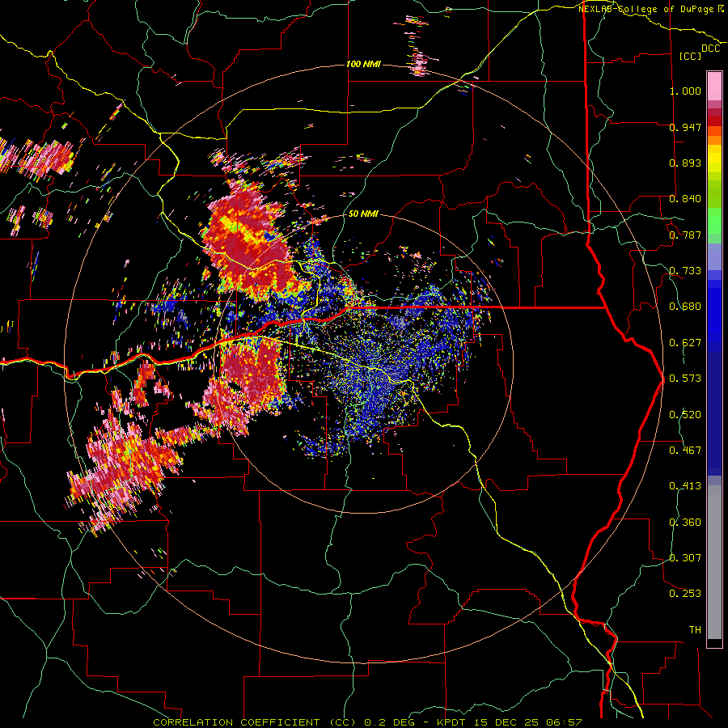Click the 0.787 scale value
This screenshot has width=728, height=728.
click(x=685, y=235)
